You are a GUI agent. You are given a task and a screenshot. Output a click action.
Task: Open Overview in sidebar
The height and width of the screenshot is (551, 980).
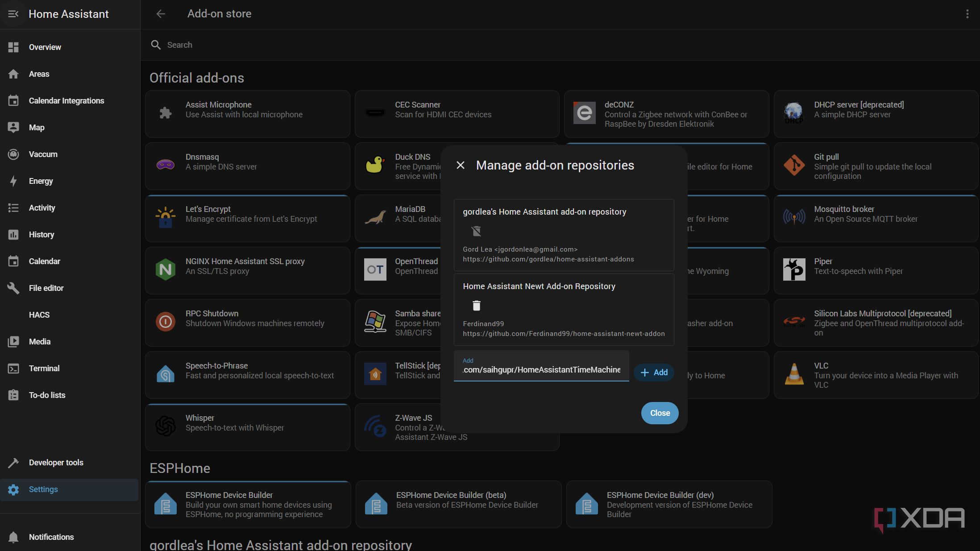(70, 47)
